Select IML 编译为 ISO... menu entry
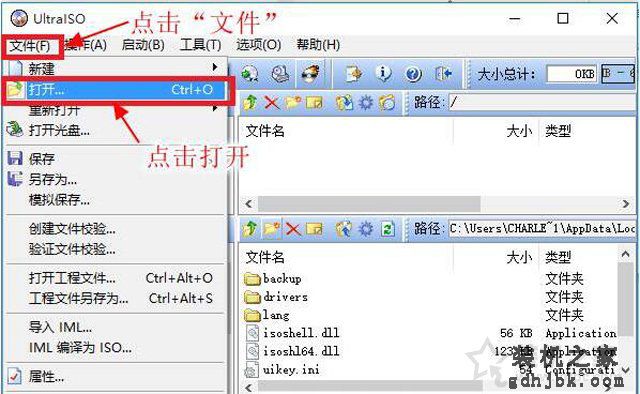 pos(115,348)
